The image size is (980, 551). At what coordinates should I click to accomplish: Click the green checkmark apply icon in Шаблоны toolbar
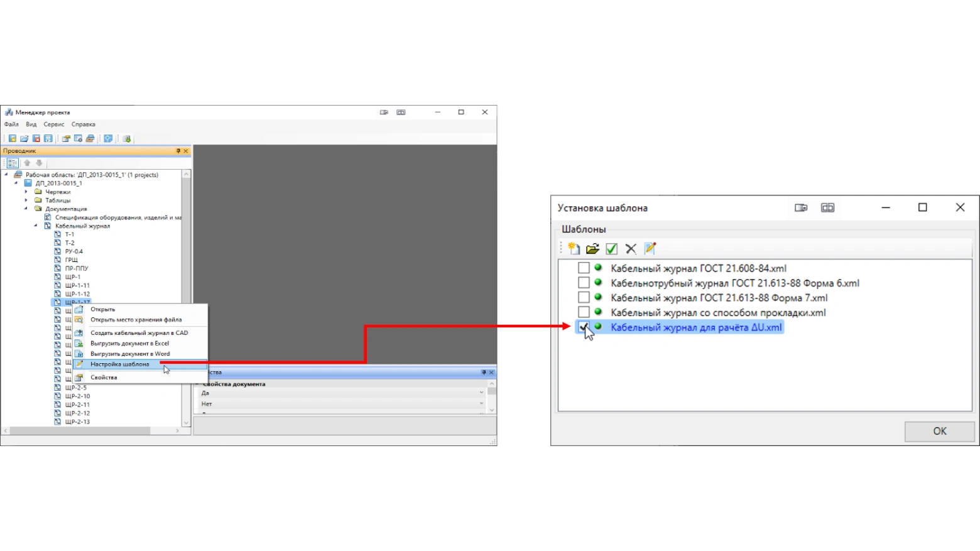pos(612,249)
